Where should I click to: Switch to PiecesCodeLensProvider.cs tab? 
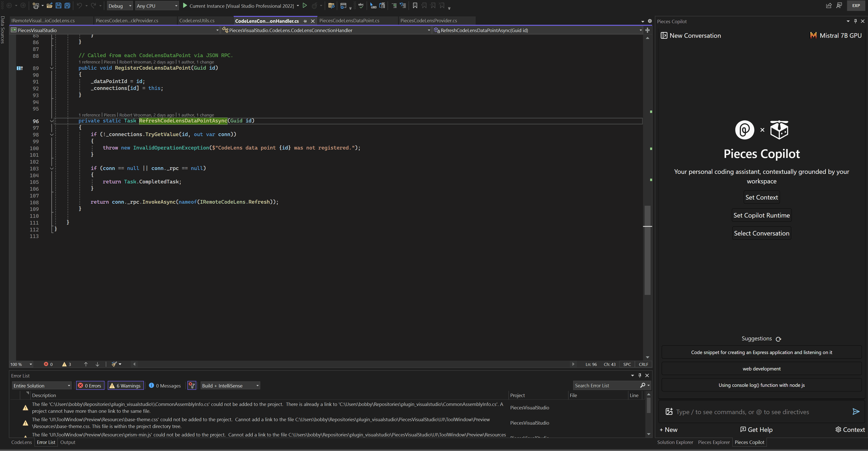pyautogui.click(x=428, y=20)
